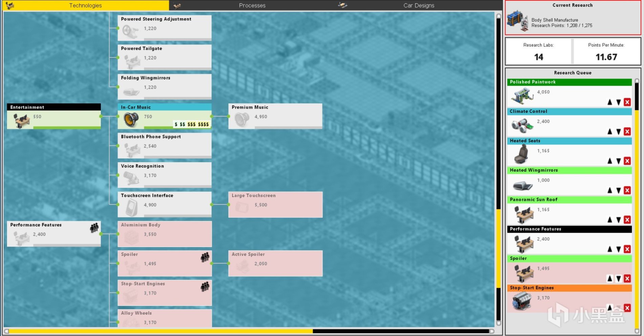Select the Powered Tailgate technology node
The height and width of the screenshot is (336, 644).
click(165, 57)
